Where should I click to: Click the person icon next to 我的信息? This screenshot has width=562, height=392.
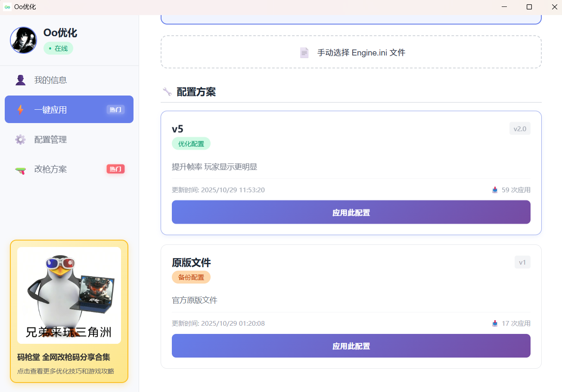[x=20, y=80]
